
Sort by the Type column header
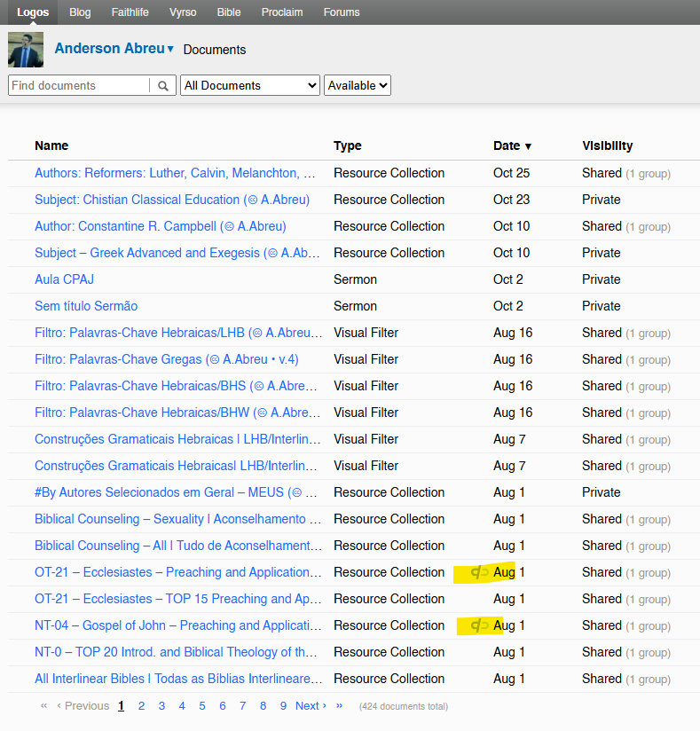tap(348, 145)
